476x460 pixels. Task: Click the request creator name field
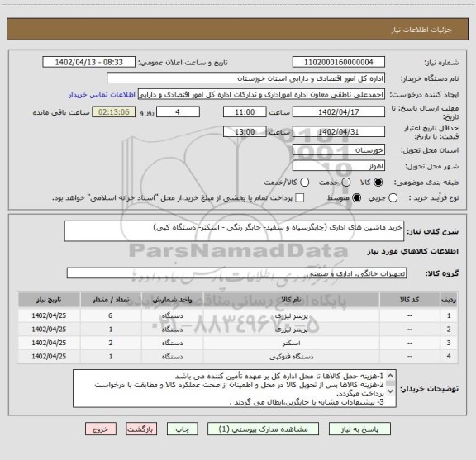click(261, 95)
